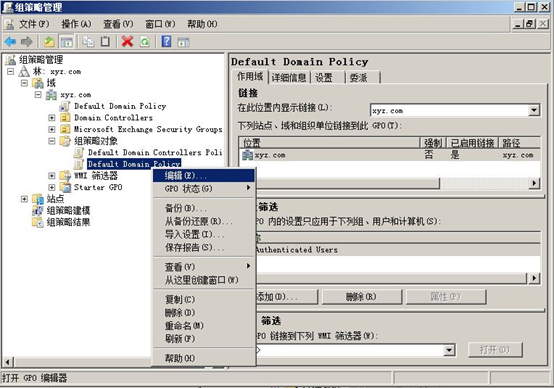Open the 文件(F) menu

(34, 24)
